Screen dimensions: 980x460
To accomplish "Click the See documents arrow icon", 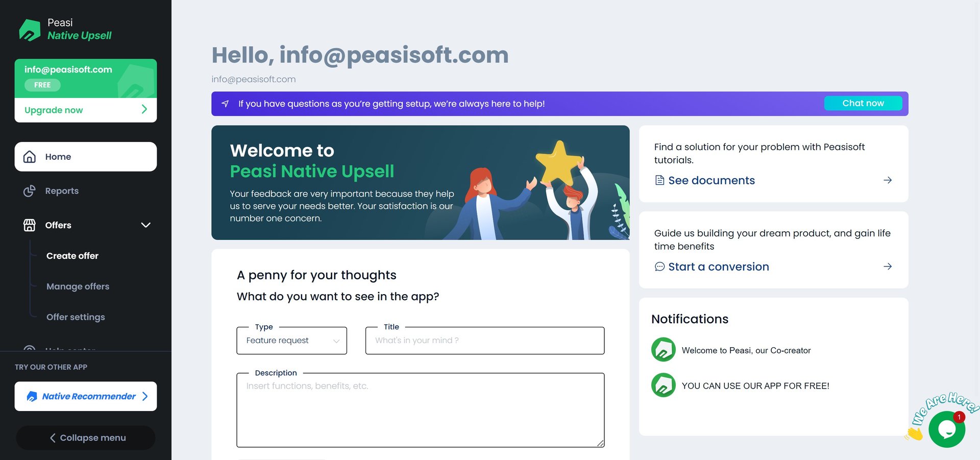I will [888, 180].
